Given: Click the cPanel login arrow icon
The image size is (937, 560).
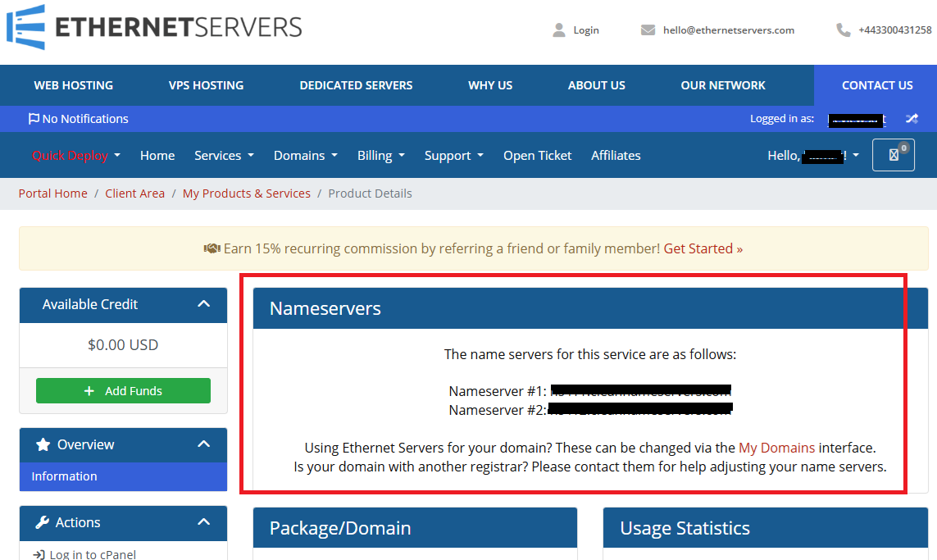Looking at the screenshot, I should [x=39, y=554].
